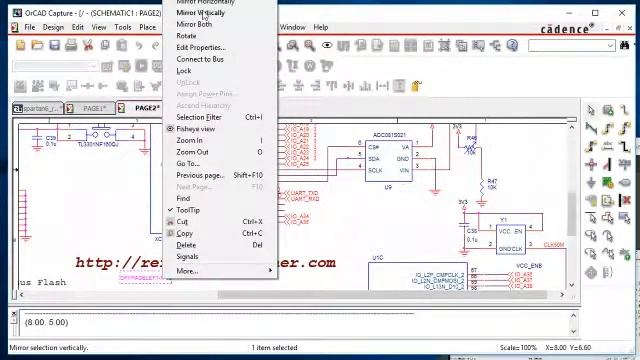
Task: Click the Undo arrow toolbar icon
Action: pyautogui.click(x=139, y=45)
